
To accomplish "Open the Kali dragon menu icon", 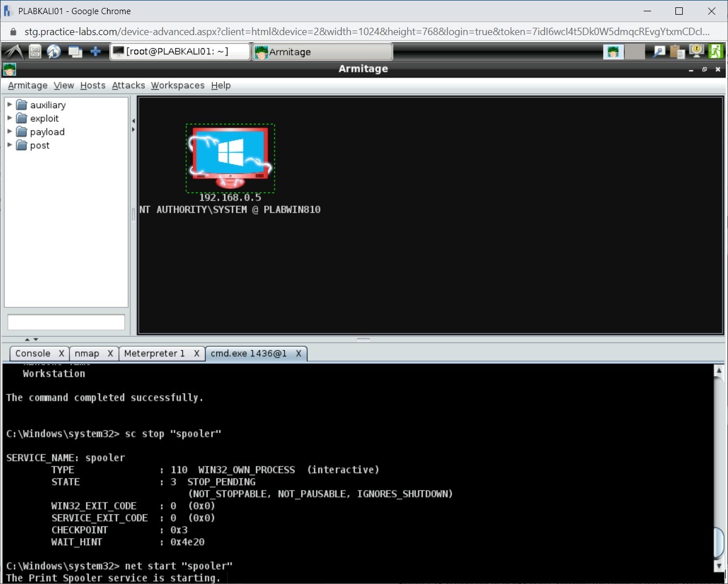I will tap(15, 51).
